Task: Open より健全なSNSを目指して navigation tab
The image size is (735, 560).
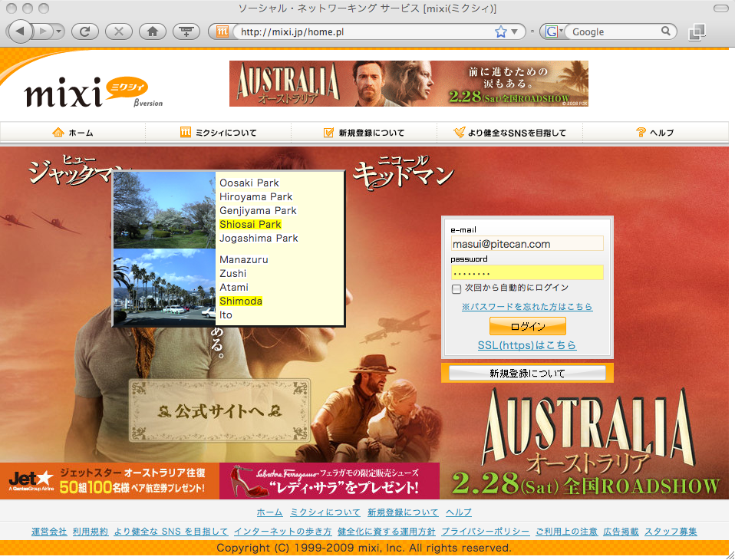Action: [510, 133]
